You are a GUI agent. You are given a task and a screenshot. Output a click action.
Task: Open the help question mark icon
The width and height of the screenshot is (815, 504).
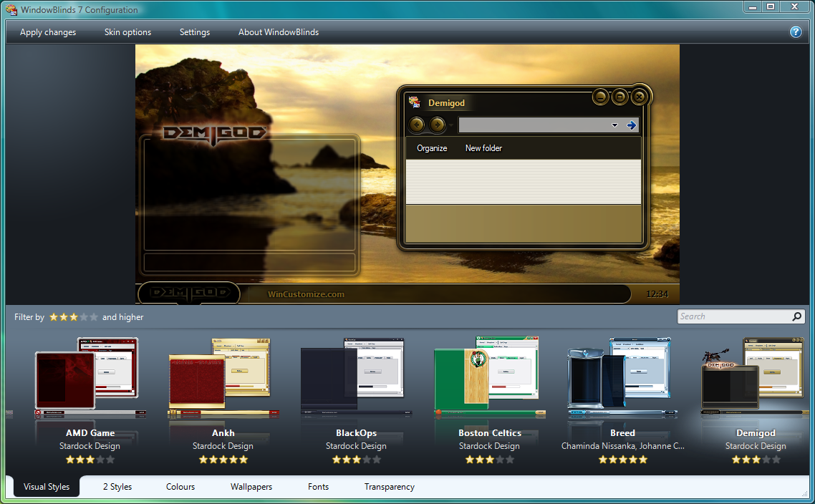tap(795, 31)
